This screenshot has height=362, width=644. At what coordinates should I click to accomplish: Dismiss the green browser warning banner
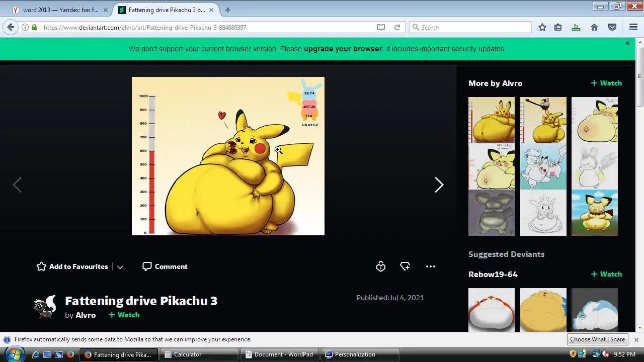click(627, 43)
